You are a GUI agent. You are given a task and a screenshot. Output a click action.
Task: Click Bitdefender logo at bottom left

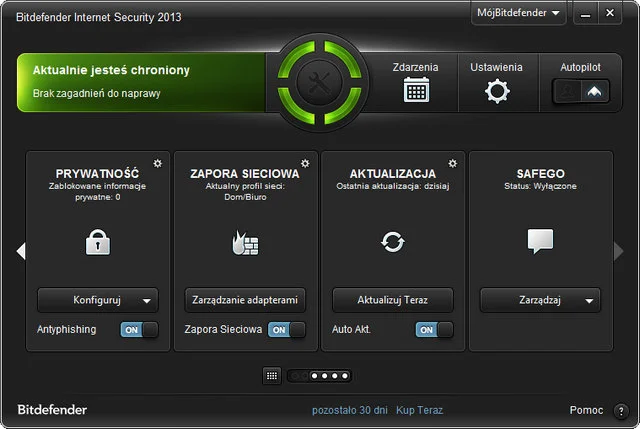pyautogui.click(x=52, y=410)
